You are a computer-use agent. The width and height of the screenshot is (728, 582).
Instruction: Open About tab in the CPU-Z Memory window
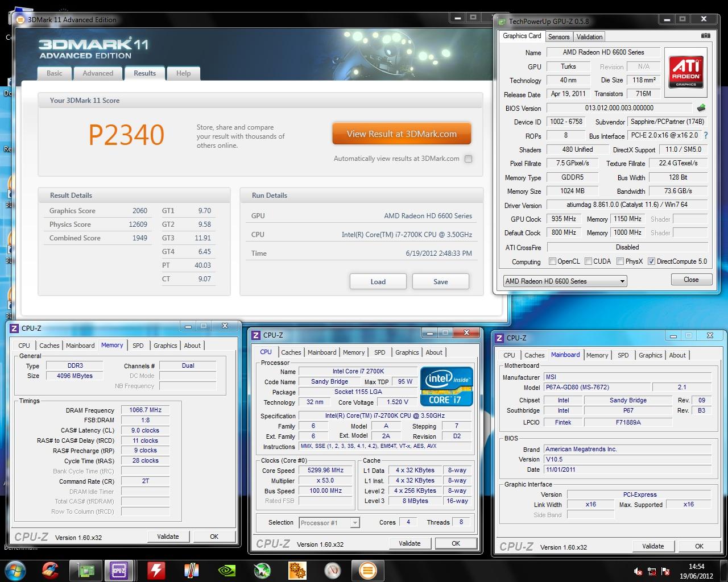point(192,346)
